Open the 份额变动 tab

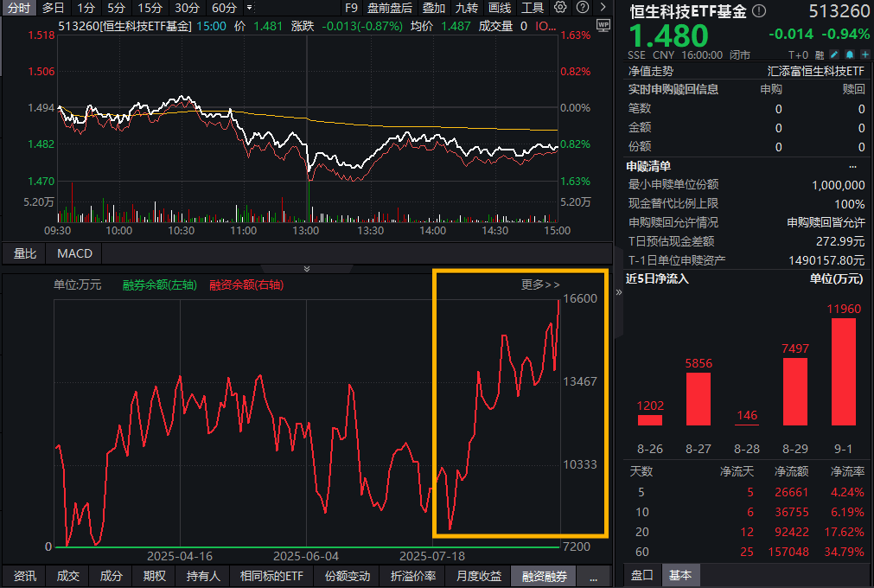click(x=347, y=577)
